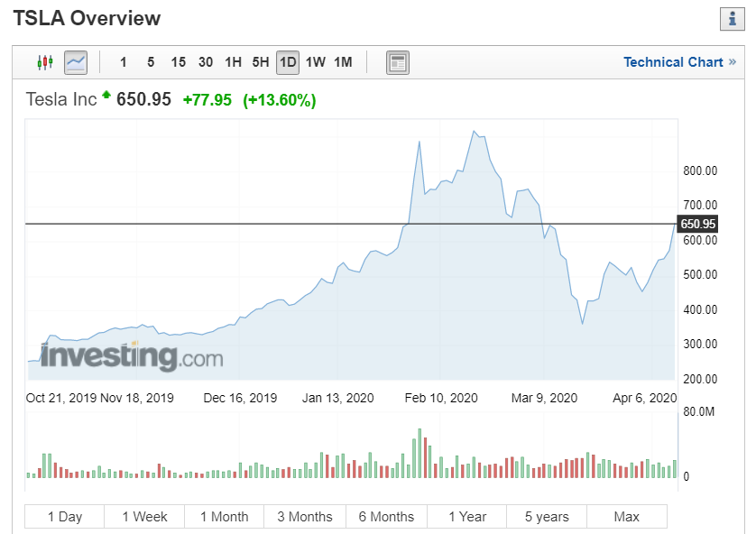The image size is (756, 534).
Task: Click the Jan 13, 2020 axis label
Action: [337, 398]
